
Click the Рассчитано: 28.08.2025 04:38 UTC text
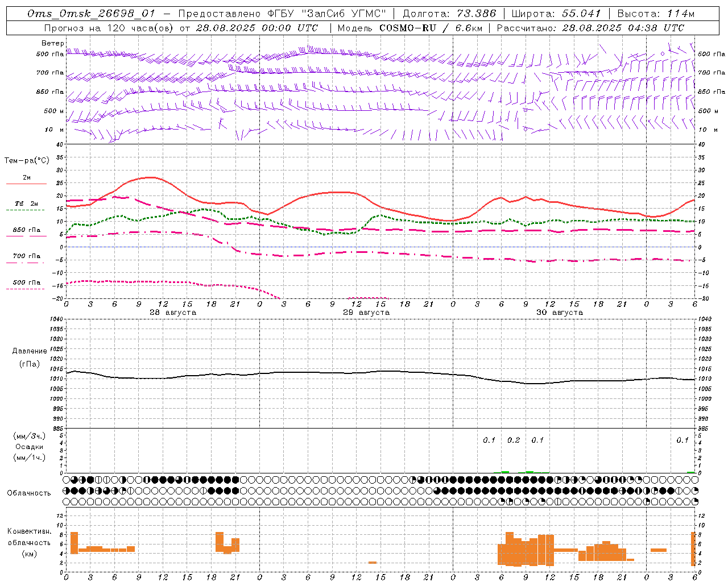point(590,28)
